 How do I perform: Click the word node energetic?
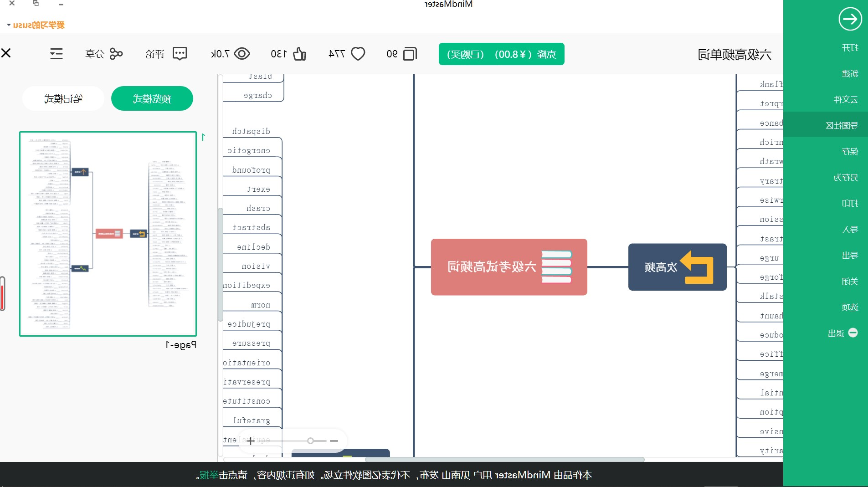click(249, 150)
